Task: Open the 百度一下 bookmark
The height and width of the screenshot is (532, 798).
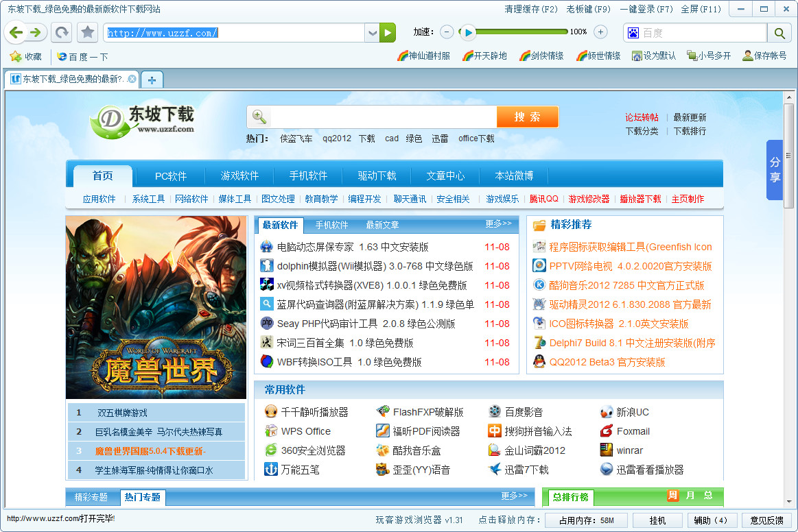Action: (82, 56)
